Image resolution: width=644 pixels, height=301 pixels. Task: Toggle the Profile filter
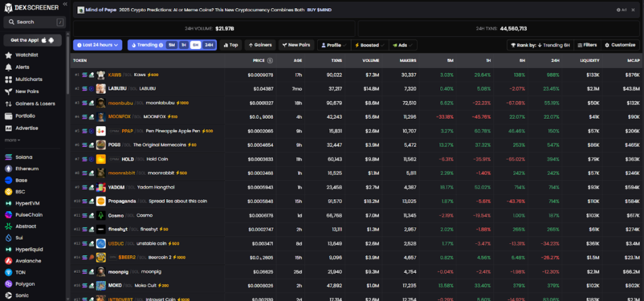(x=334, y=45)
